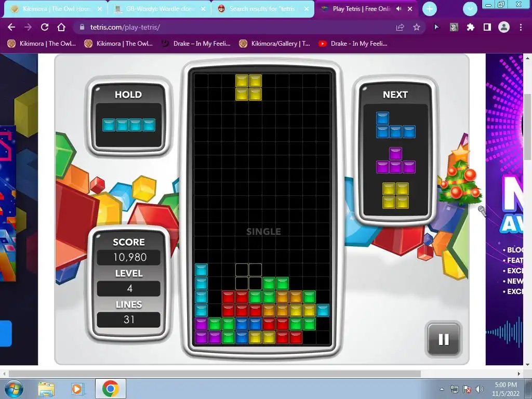
Task: Click the browser back arrow
Action: point(11,27)
